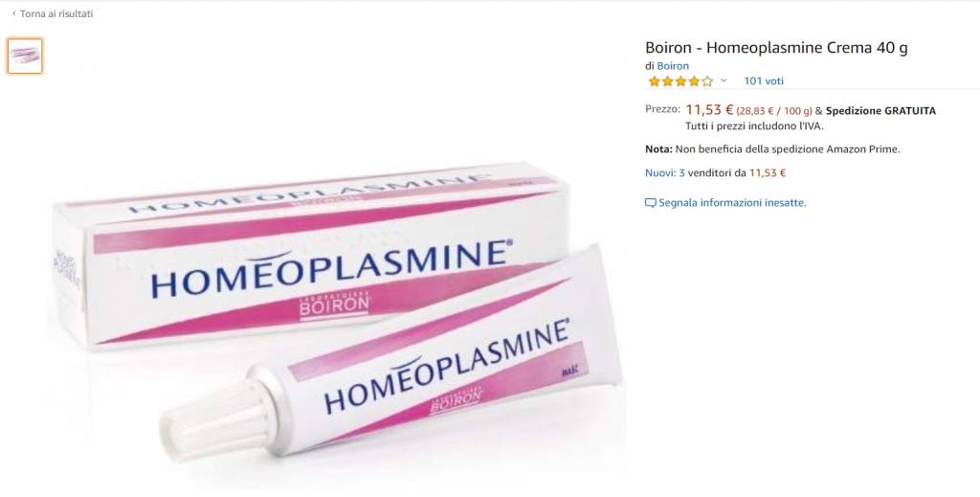
Task: Select the small product thumbnail
Action: 25,56
